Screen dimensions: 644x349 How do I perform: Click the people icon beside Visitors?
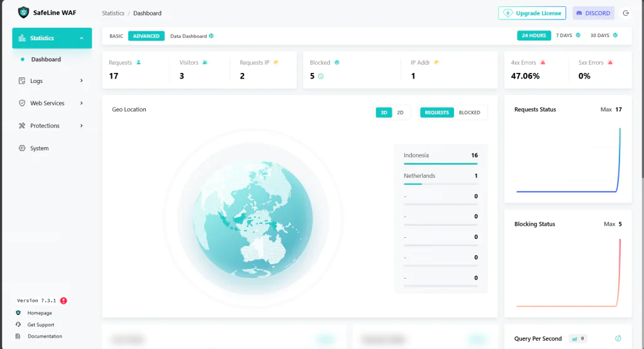205,62
